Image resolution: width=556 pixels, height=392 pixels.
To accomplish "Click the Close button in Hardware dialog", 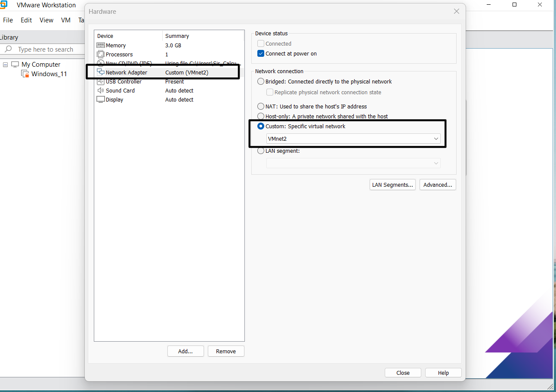I will (x=403, y=373).
